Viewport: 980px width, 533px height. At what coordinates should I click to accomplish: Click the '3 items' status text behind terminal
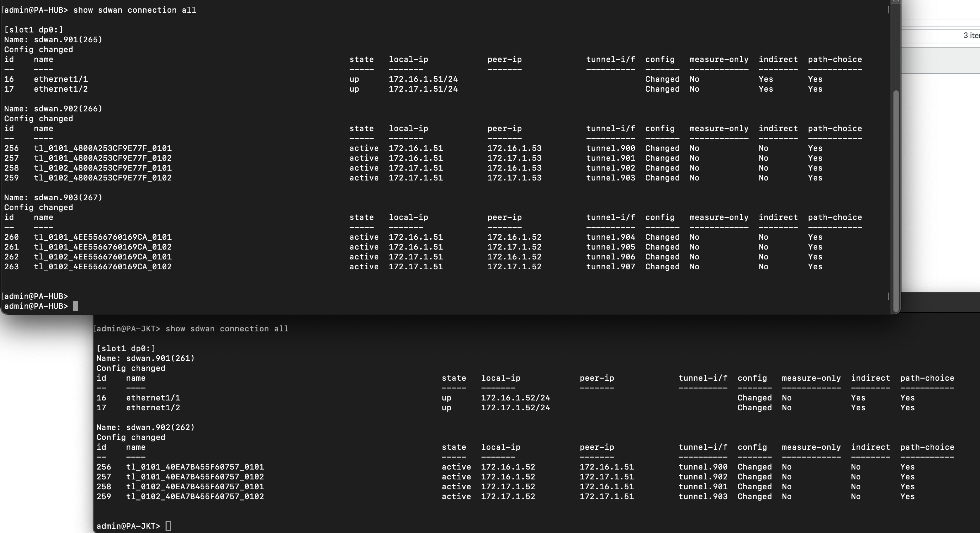coord(971,35)
